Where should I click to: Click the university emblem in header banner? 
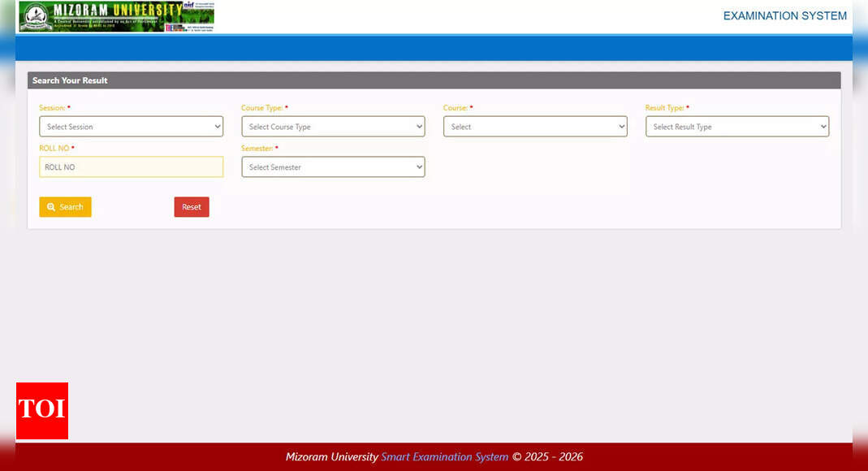[x=34, y=15]
